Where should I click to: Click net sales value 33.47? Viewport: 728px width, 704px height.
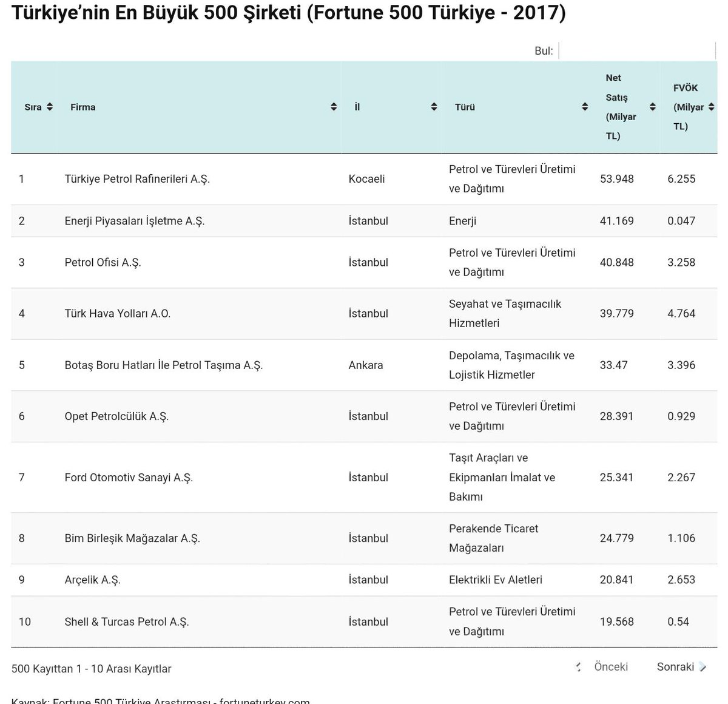coord(614,365)
